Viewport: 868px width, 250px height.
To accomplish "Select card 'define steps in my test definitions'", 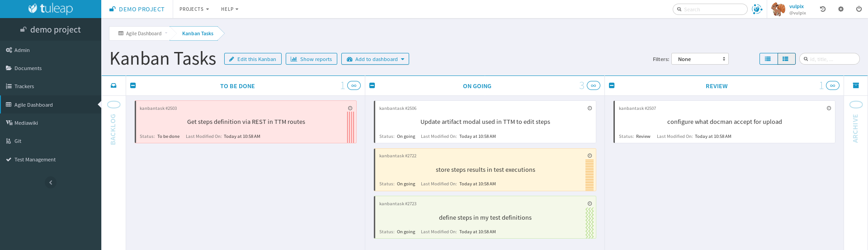I will [485, 217].
